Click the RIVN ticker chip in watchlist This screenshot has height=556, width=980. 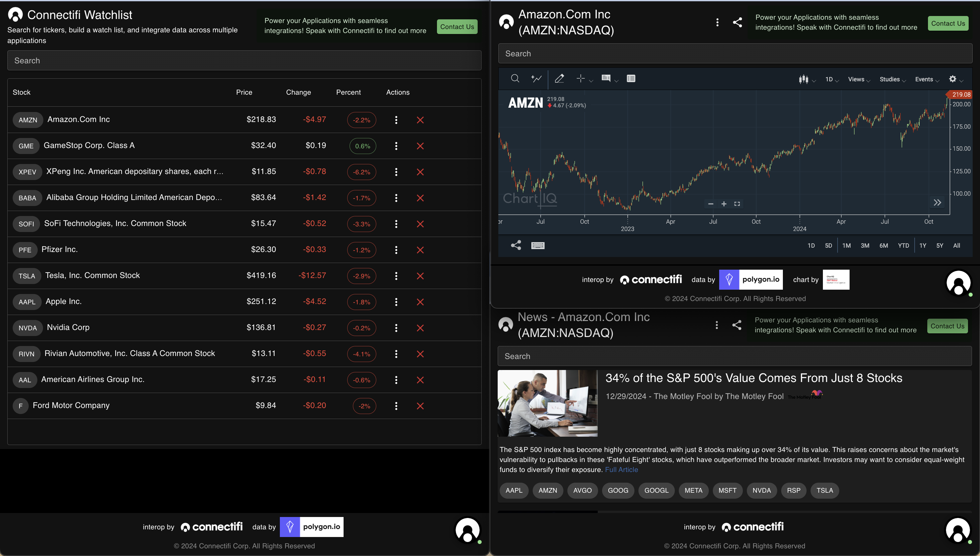click(x=26, y=354)
